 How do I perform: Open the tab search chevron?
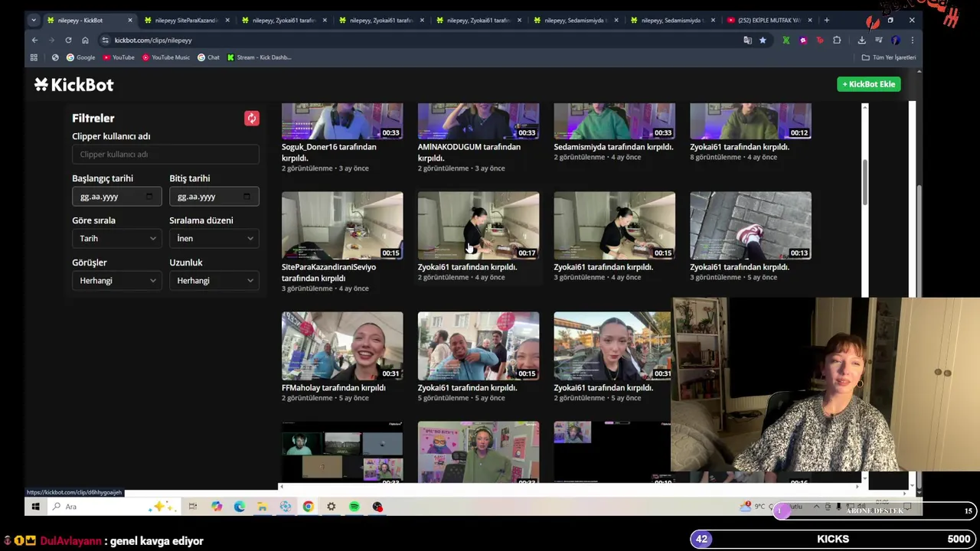(x=33, y=20)
